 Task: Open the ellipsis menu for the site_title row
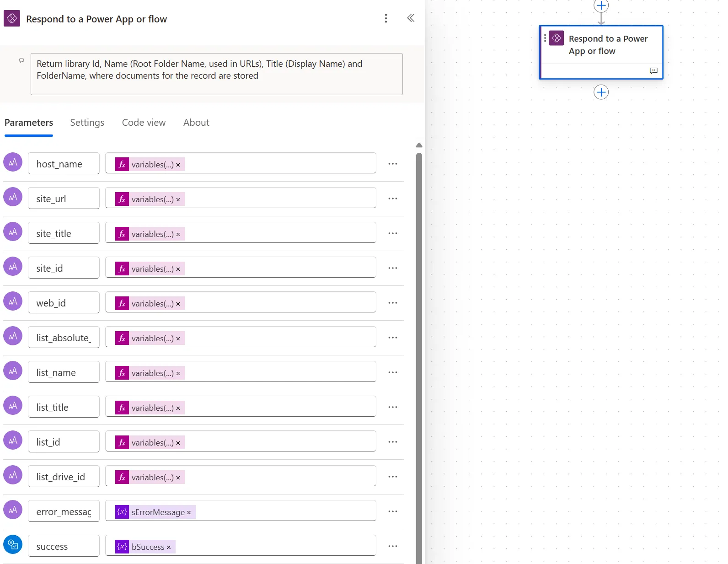tap(392, 233)
